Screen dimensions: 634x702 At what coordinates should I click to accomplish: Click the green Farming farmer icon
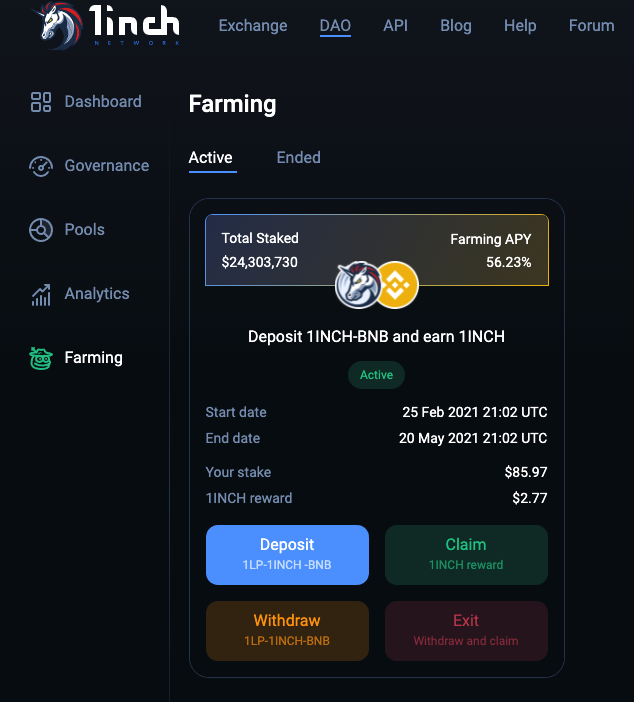point(41,358)
